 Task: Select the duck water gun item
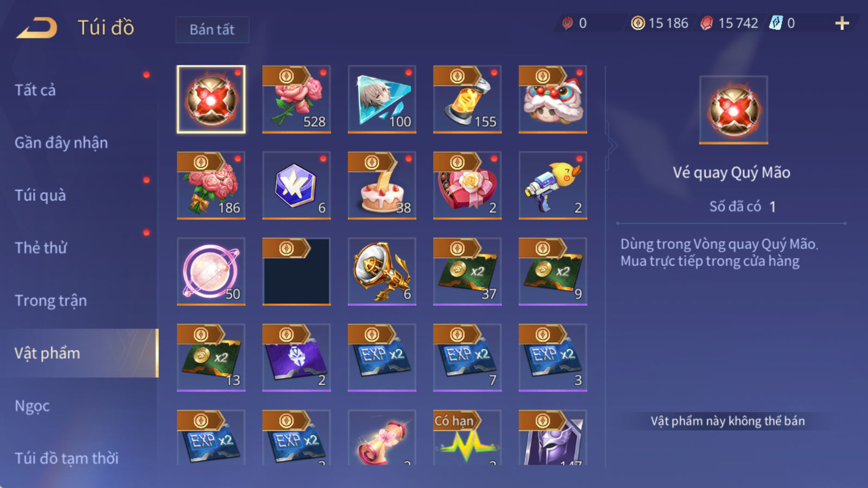(x=553, y=185)
